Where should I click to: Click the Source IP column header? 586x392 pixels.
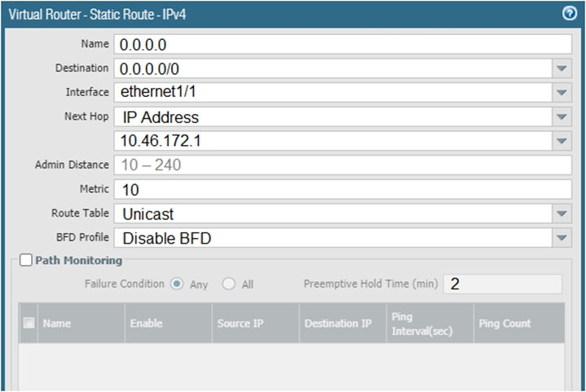pyautogui.click(x=256, y=323)
